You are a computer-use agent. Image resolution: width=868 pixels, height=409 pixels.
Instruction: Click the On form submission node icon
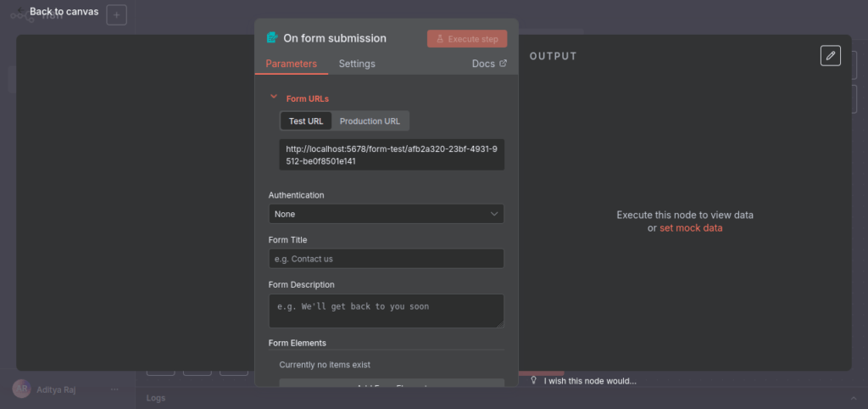tap(272, 38)
